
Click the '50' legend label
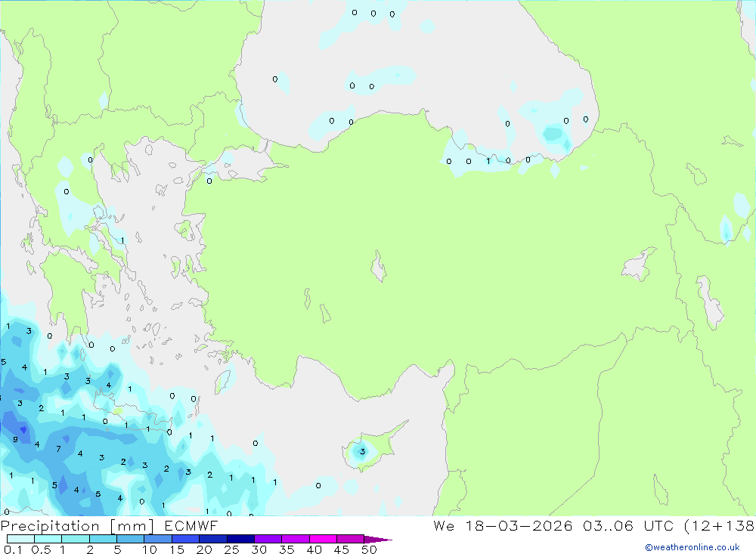[x=369, y=549]
